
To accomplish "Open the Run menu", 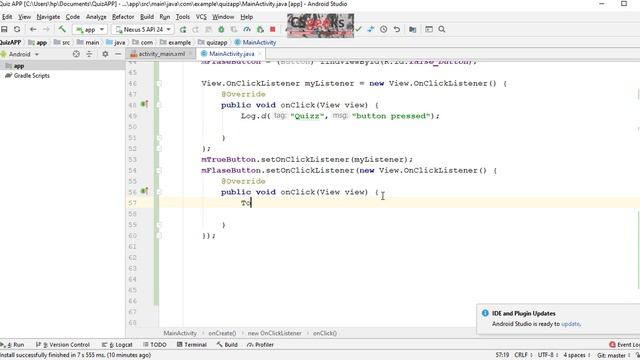I will tap(164, 17).
